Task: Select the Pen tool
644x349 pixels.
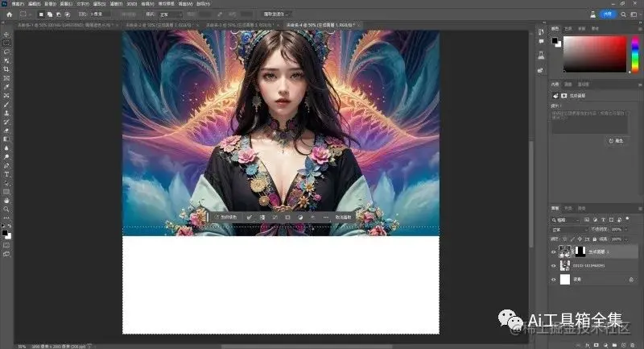Action: click(x=6, y=165)
